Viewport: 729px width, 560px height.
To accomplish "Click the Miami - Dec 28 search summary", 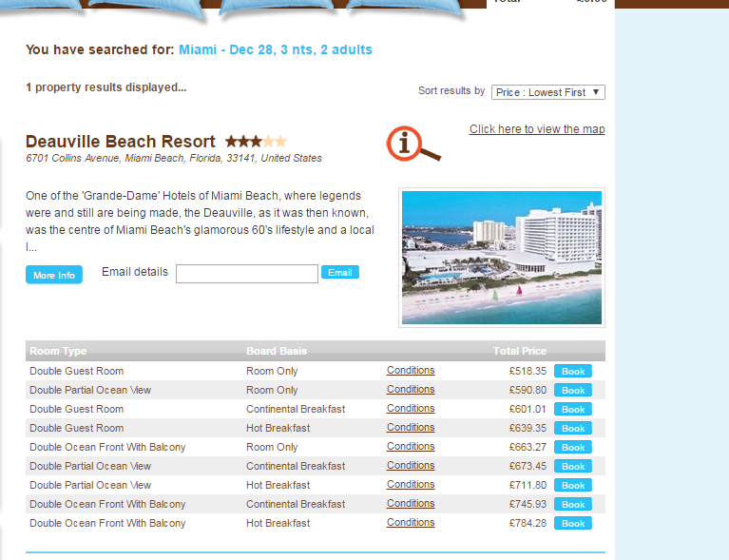I will (276, 49).
